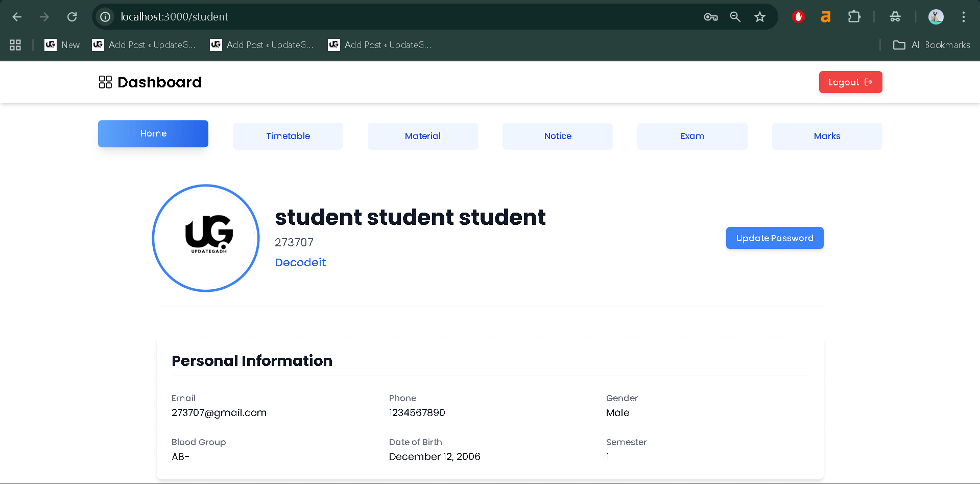
Task: Open the browser extensions puzzle icon
Action: pos(854,16)
